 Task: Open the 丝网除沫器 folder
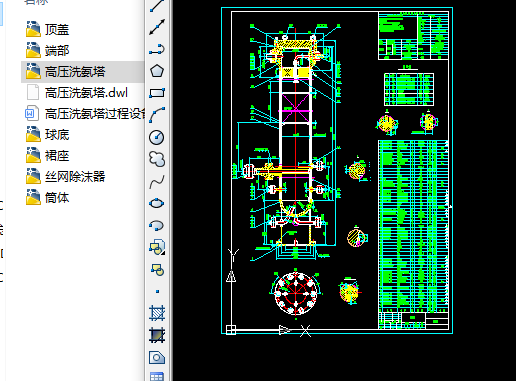click(66, 177)
